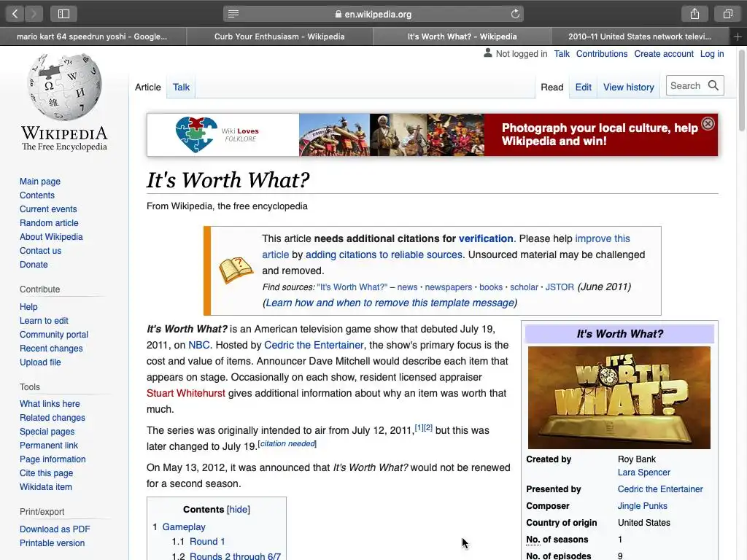Open the 2010–11 United States network television tab

click(x=640, y=36)
